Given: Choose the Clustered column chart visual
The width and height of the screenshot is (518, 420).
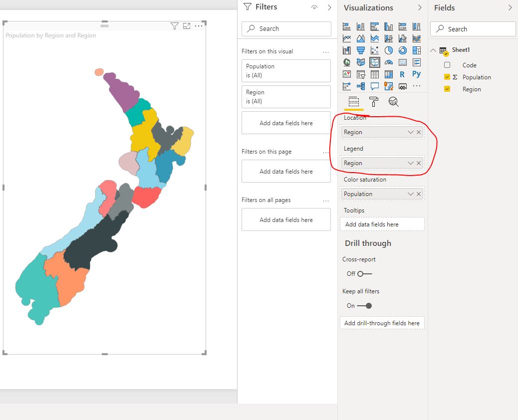Looking at the screenshot, I should click(388, 26).
